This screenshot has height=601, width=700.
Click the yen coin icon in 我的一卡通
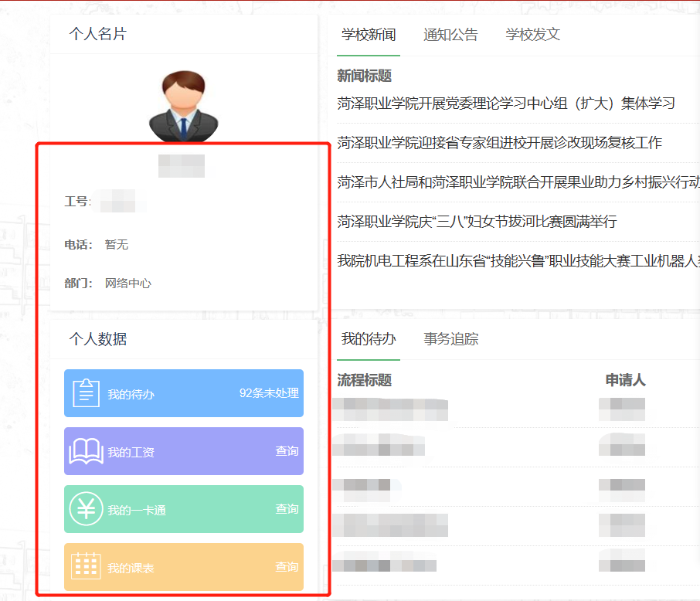click(86, 509)
